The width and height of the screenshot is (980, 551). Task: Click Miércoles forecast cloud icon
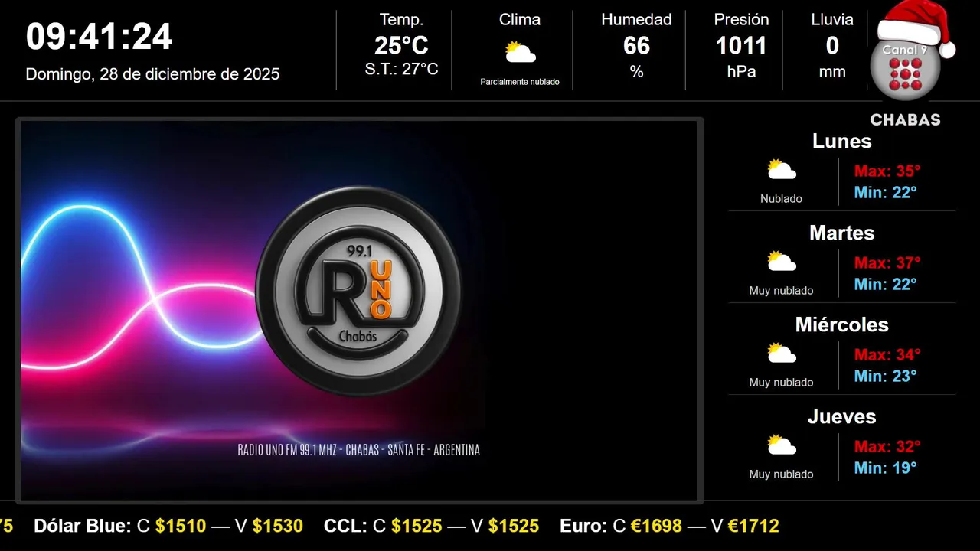pyautogui.click(x=782, y=354)
